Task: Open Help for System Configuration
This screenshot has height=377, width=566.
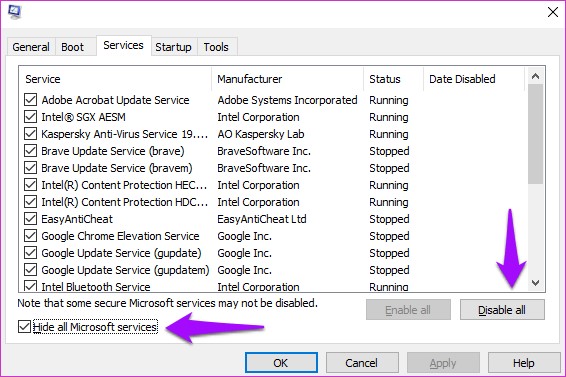Action: click(x=523, y=363)
